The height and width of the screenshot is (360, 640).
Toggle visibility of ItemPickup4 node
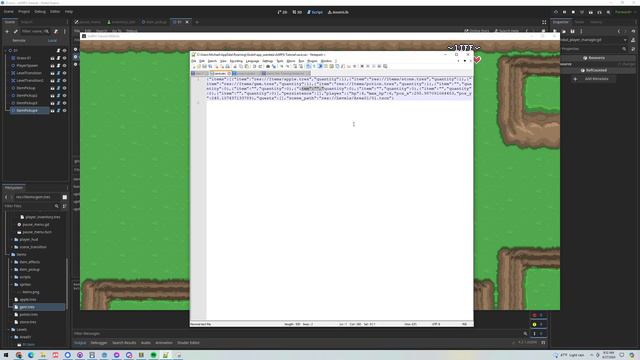pos(64,111)
